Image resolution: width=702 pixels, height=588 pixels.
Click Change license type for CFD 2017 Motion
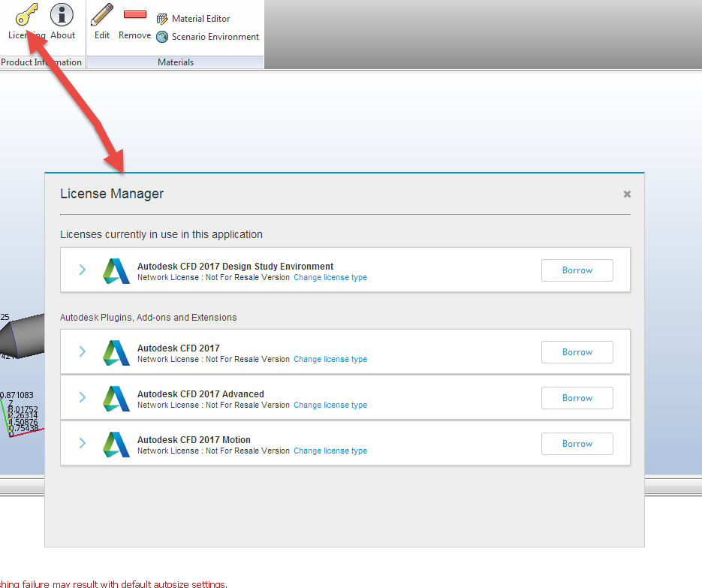[x=330, y=451]
